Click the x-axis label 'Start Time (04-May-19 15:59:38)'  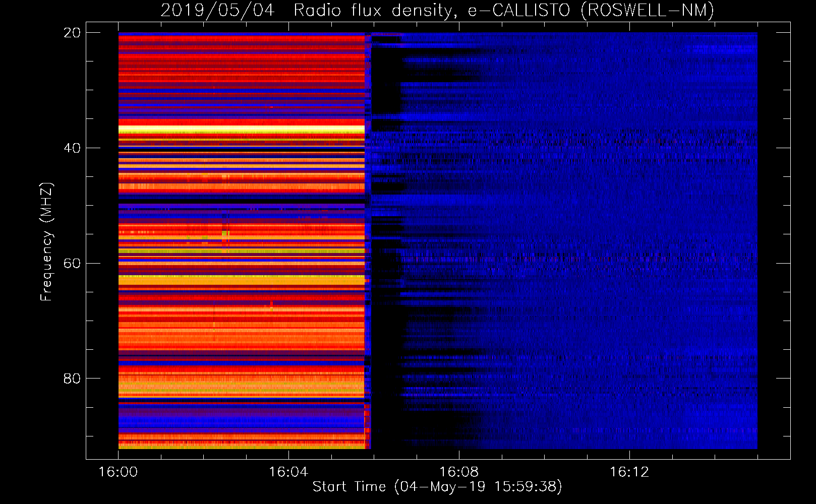click(x=437, y=487)
